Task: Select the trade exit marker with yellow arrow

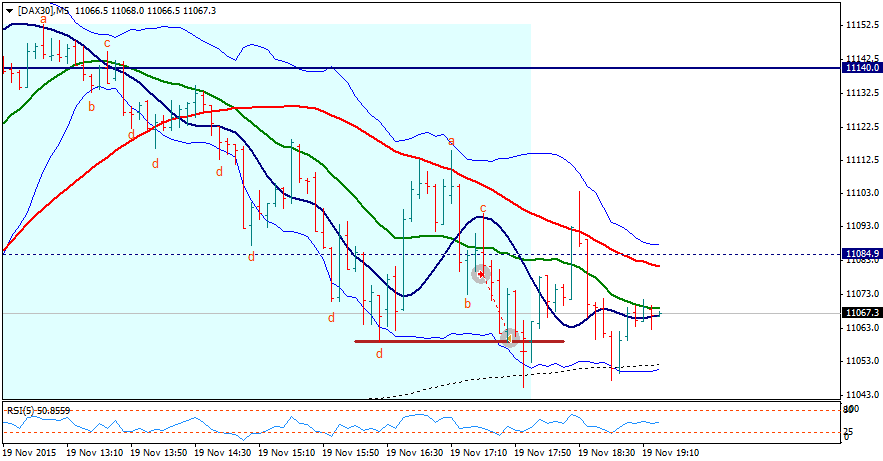Action: [x=509, y=338]
